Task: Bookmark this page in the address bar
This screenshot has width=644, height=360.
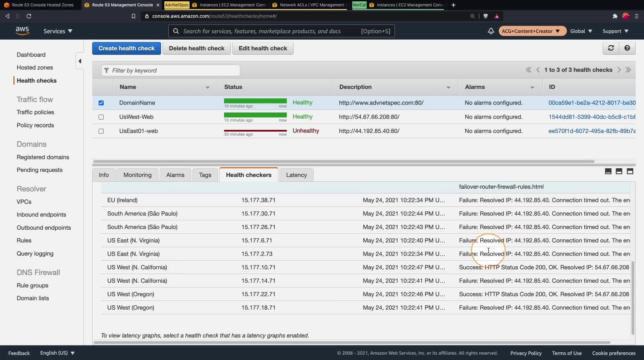Action: pos(133,16)
